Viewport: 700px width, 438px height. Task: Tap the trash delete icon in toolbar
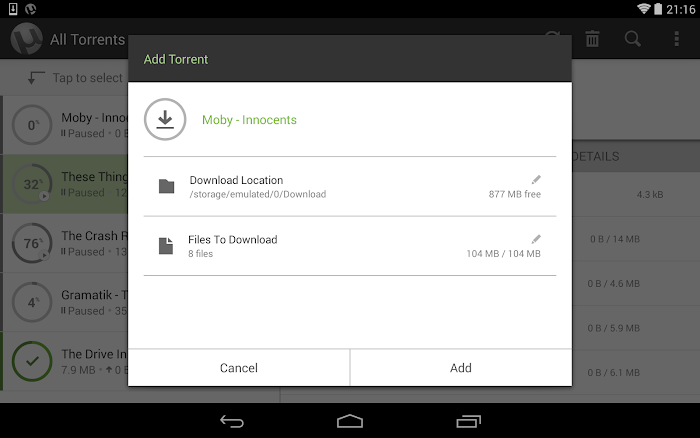coord(592,39)
